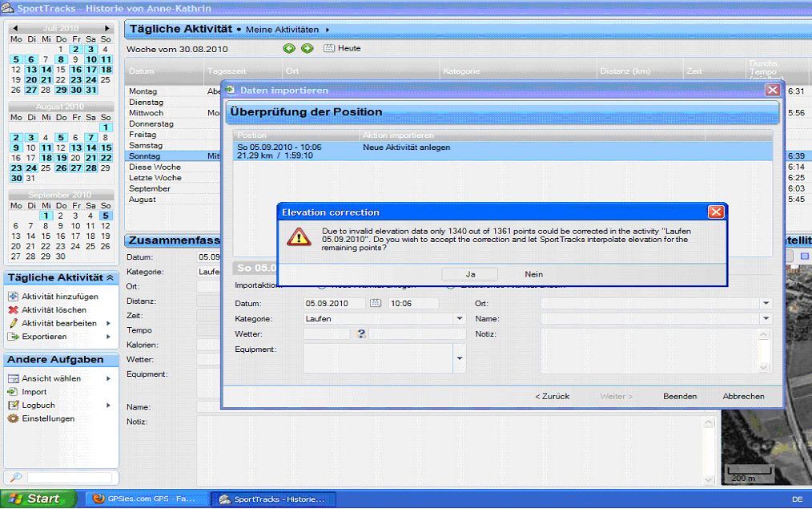Expand the Equipment dropdown arrow
The width and height of the screenshot is (812, 509).
tap(459, 358)
